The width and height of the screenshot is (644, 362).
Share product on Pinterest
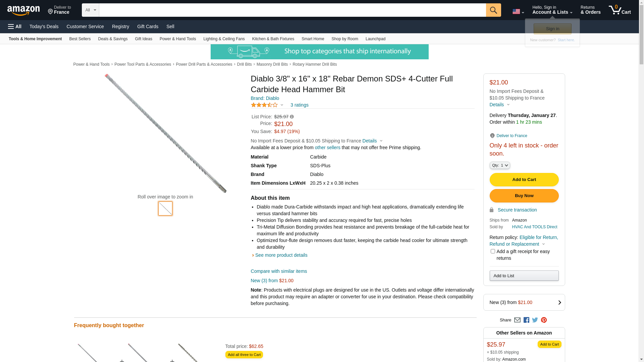tap(544, 320)
